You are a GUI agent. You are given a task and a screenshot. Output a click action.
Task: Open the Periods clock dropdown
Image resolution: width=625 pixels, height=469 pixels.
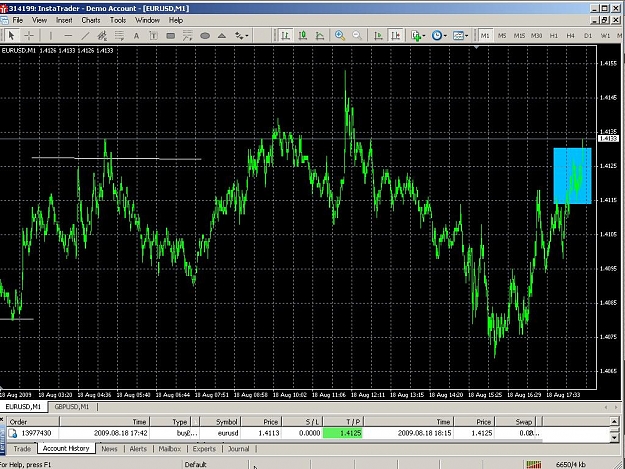pyautogui.click(x=439, y=36)
